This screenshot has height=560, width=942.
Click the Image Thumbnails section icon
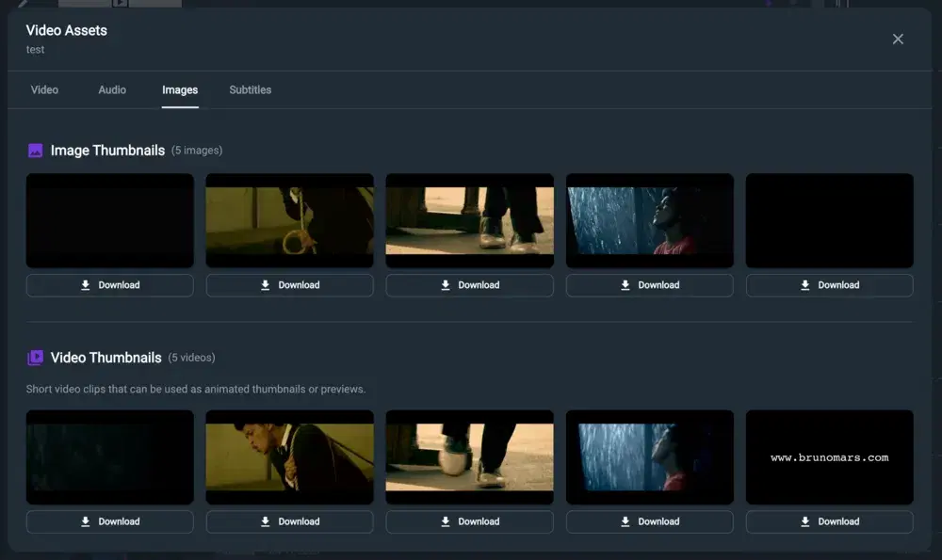pyautogui.click(x=36, y=151)
